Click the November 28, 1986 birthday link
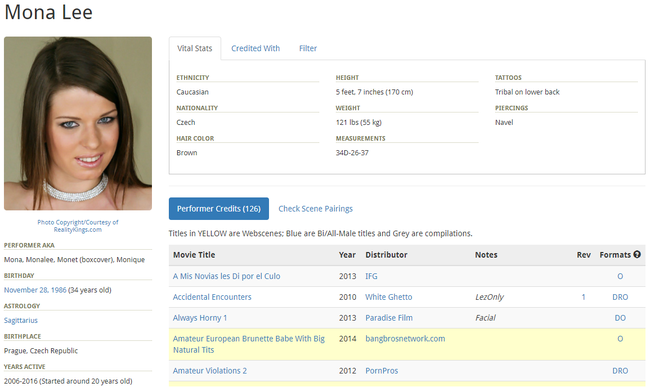This screenshot has height=387, width=650. pos(35,290)
